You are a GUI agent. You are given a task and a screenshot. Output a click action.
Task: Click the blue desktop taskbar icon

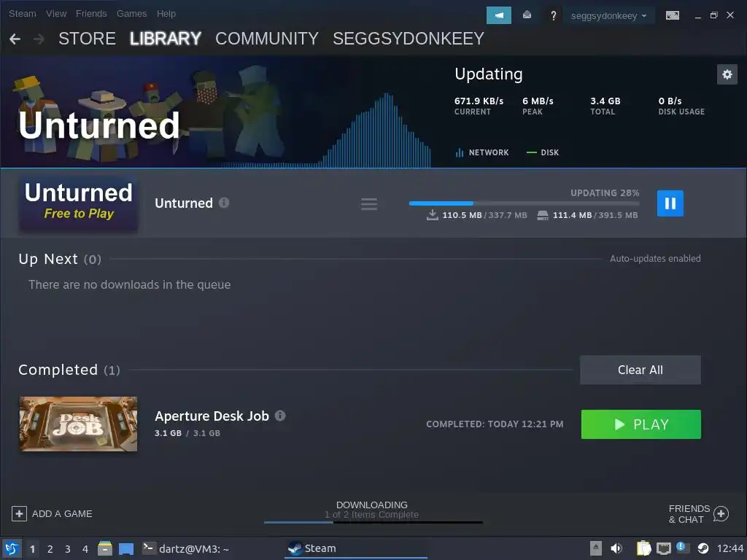pyautogui.click(x=126, y=549)
